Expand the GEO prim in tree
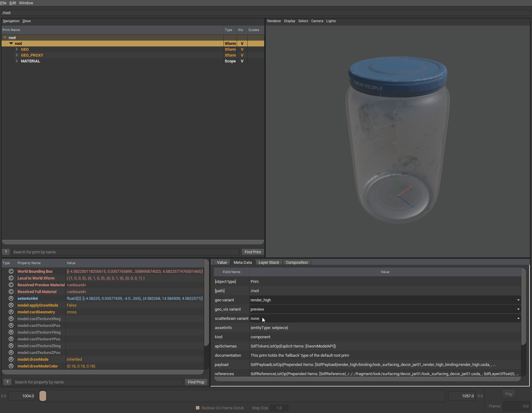This screenshot has width=532, height=413. tap(17, 50)
